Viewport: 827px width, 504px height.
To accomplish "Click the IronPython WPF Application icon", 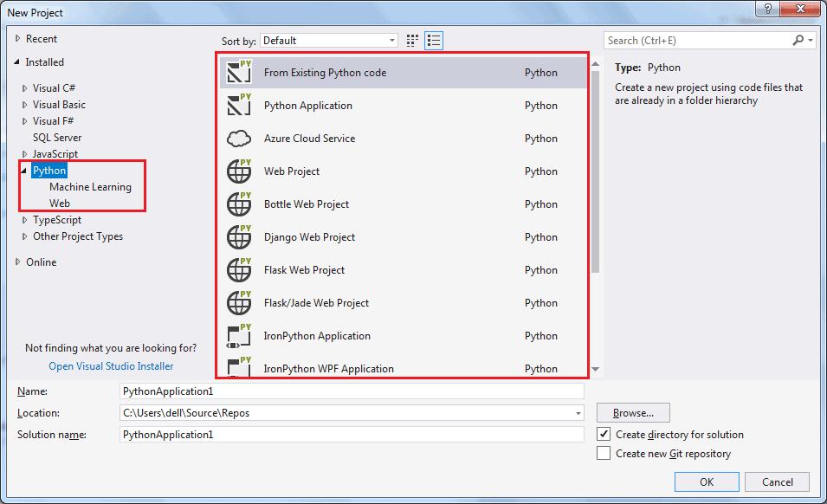I will tap(239, 366).
